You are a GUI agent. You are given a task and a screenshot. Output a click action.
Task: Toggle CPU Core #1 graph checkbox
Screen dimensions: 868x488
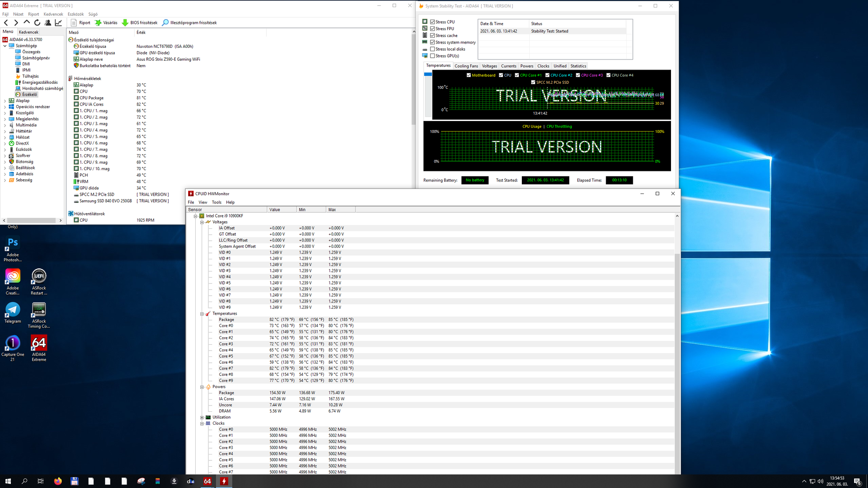(x=517, y=75)
